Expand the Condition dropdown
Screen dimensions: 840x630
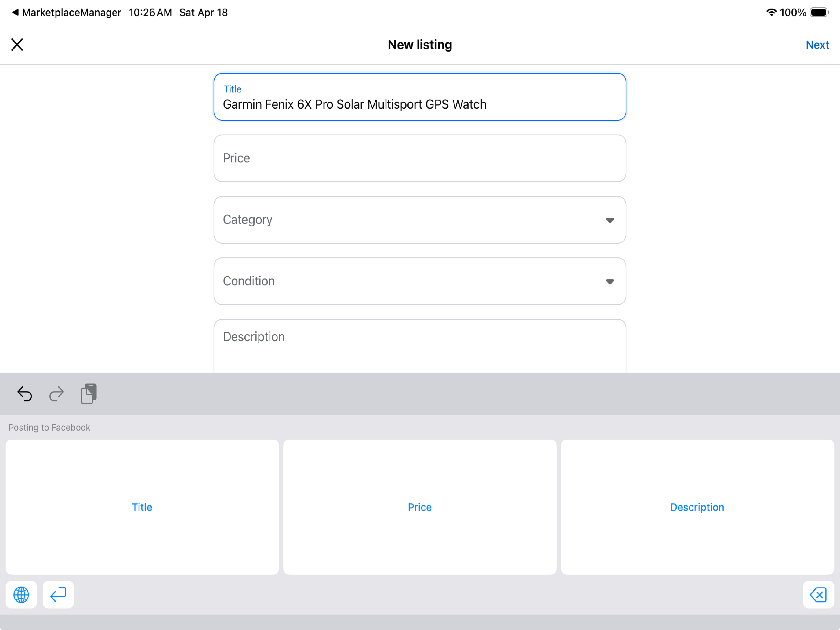(x=420, y=281)
